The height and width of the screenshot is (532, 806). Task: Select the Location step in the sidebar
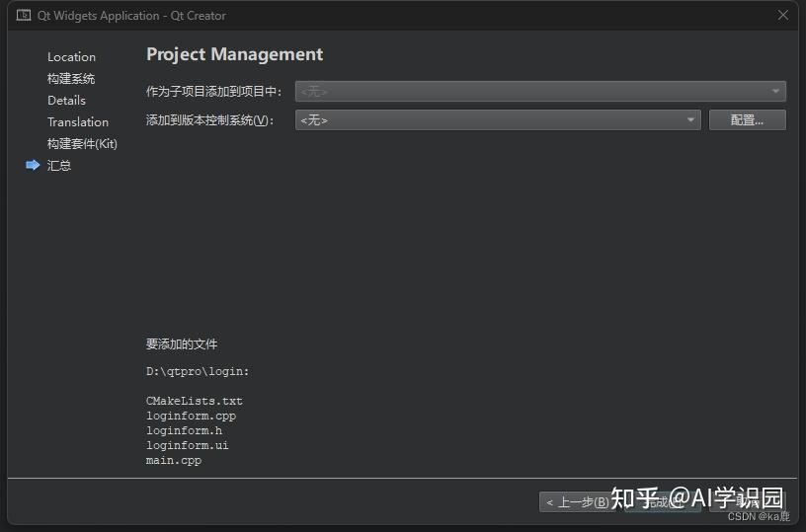click(71, 57)
